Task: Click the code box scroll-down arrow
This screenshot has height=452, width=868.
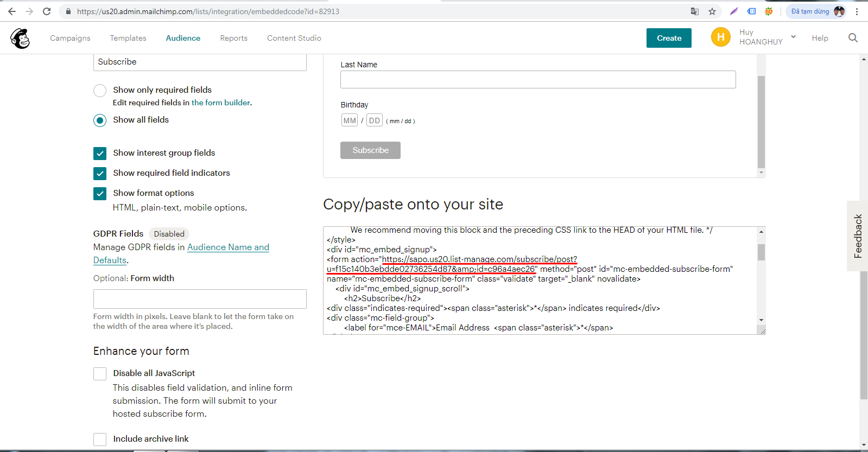Action: point(762,320)
